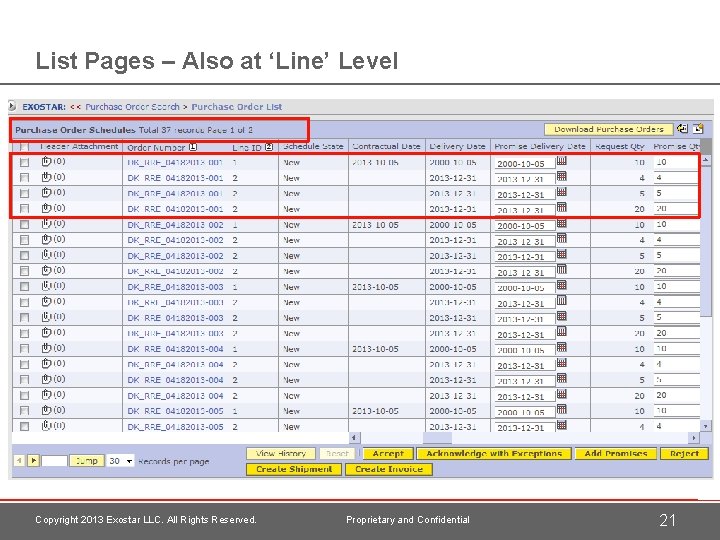Sort by Contractual Date column header
720x540 pixels.
click(386, 146)
